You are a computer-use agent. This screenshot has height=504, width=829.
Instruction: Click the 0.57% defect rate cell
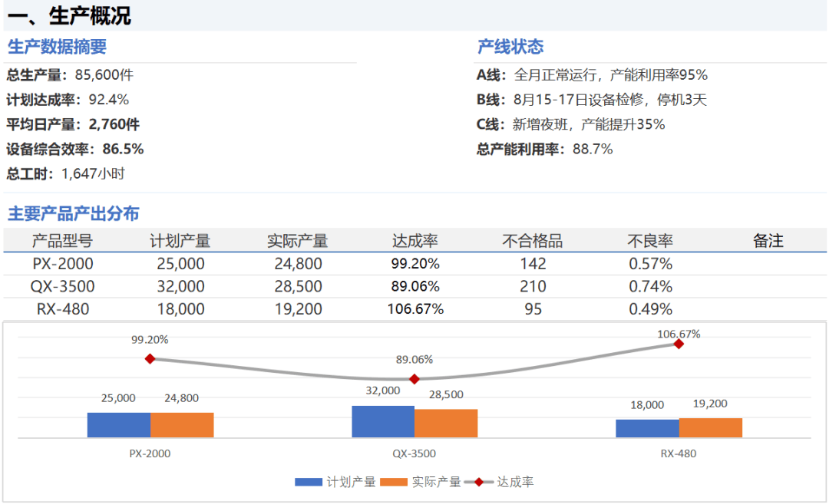[650, 264]
